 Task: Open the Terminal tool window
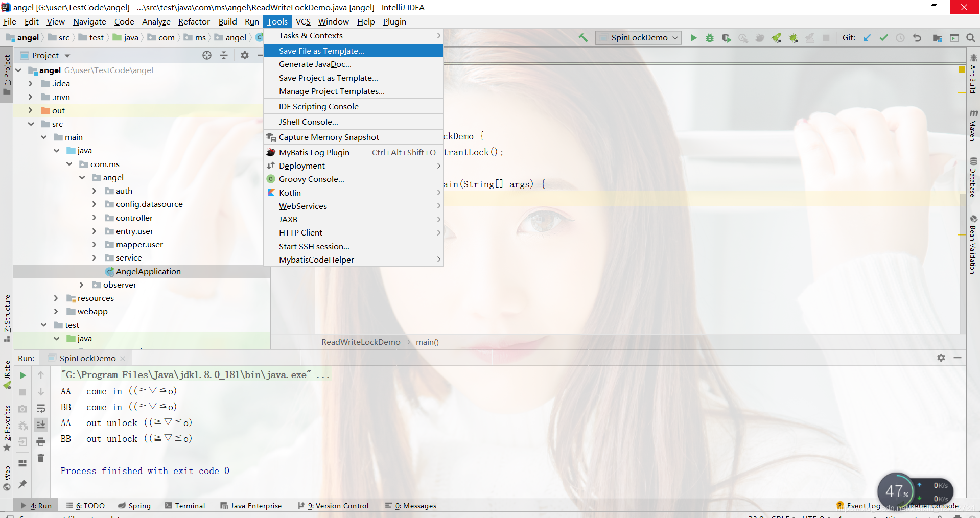coord(185,506)
